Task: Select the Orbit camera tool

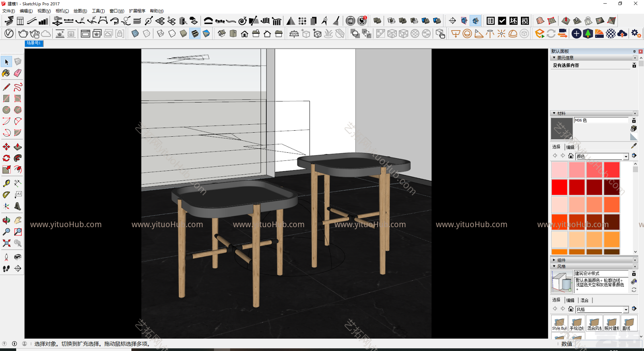Action: pyautogui.click(x=6, y=220)
